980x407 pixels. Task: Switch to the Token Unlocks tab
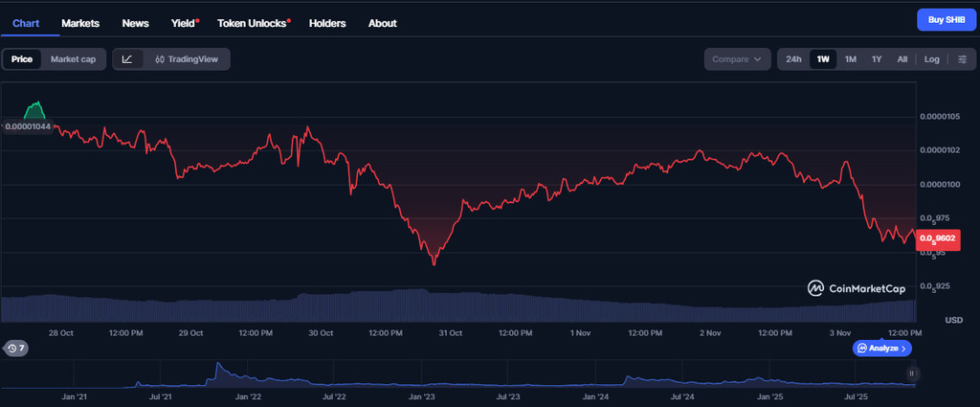tap(253, 23)
